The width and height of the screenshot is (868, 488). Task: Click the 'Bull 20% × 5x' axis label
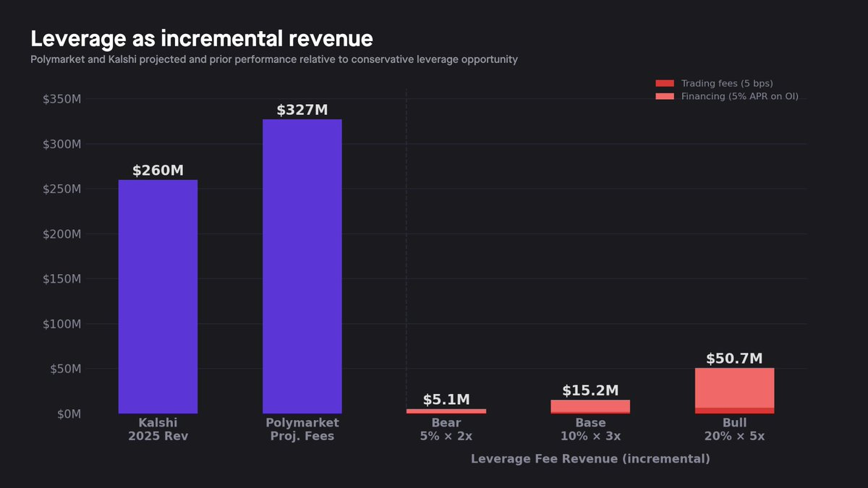[734, 429]
